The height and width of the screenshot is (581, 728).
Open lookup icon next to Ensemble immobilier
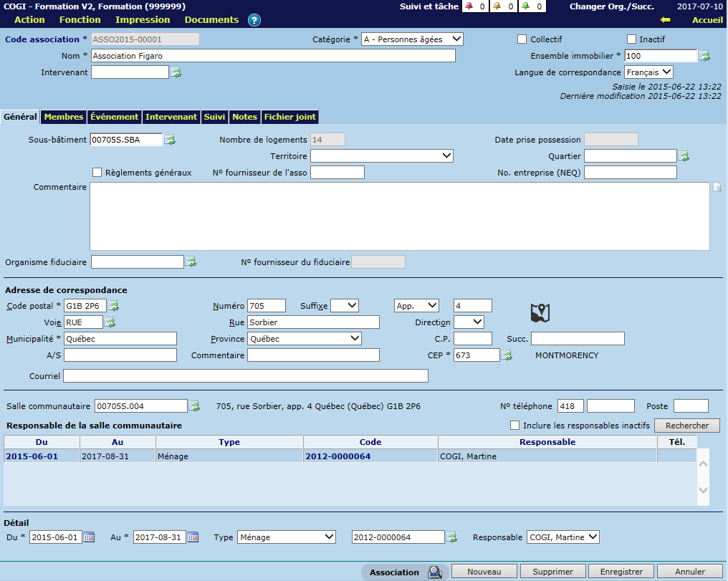coord(704,56)
